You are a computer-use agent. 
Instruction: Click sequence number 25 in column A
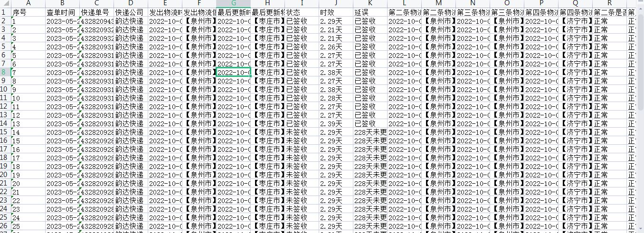tap(28, 226)
